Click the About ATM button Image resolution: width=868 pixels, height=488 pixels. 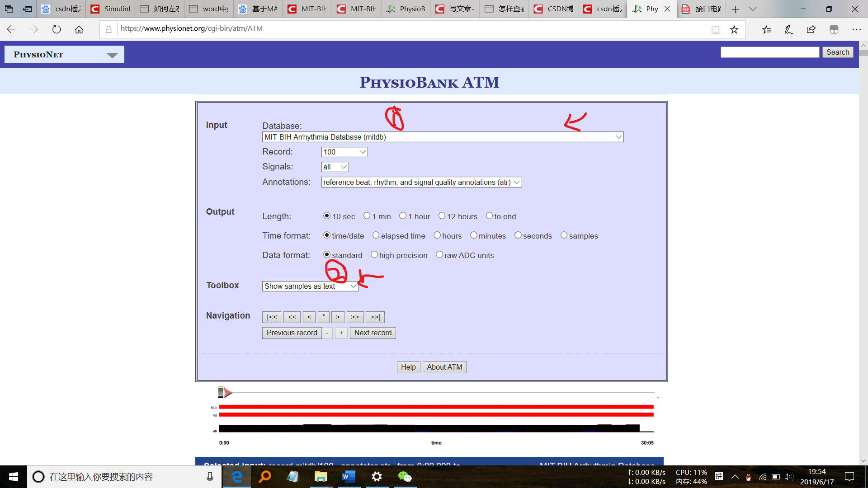(444, 367)
